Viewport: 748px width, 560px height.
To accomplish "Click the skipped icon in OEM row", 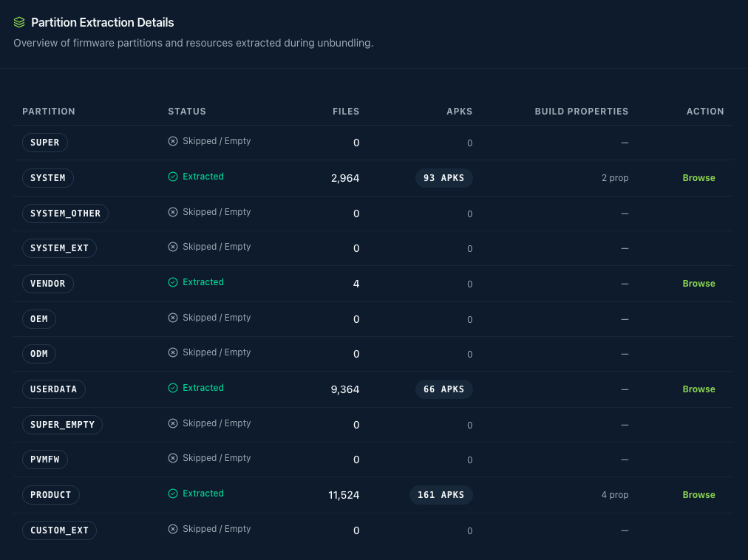I will click(x=173, y=318).
